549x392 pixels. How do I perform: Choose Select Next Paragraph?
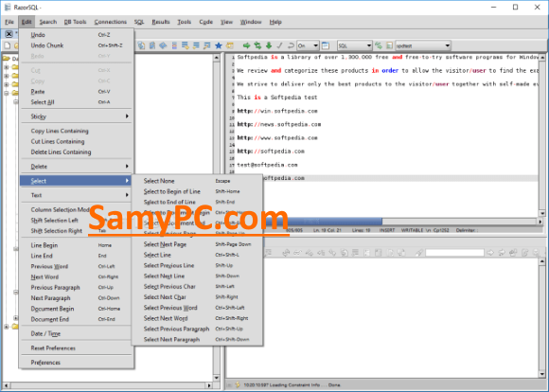(197, 339)
